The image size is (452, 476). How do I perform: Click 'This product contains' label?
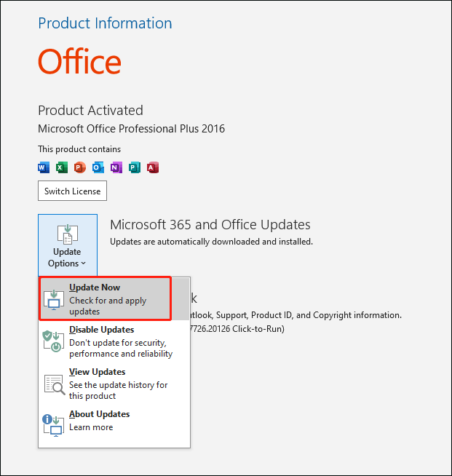point(79,149)
